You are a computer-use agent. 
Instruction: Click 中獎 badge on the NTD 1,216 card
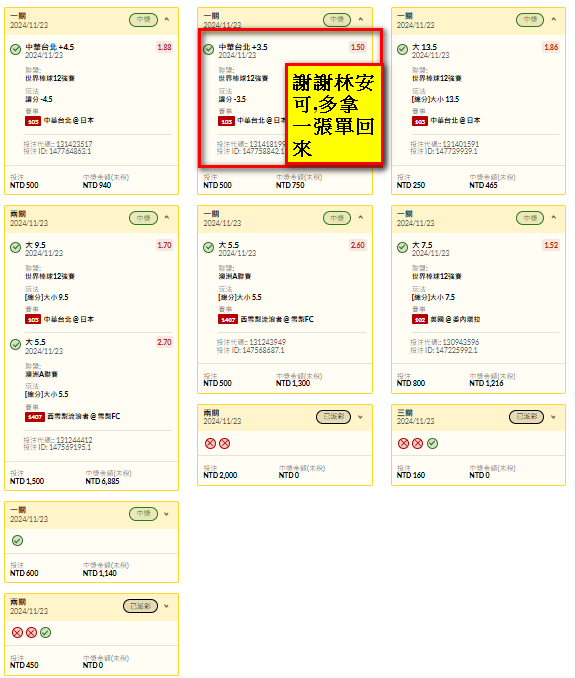tap(530, 218)
